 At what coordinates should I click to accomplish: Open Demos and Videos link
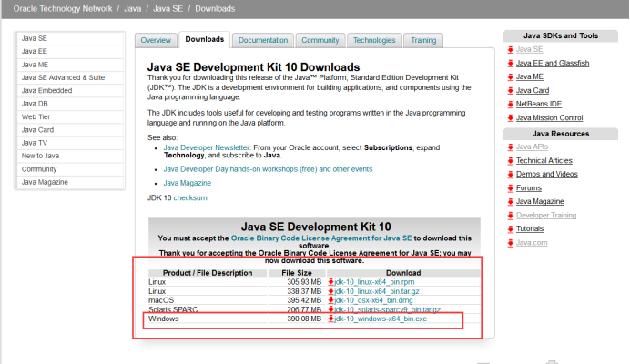pos(547,174)
